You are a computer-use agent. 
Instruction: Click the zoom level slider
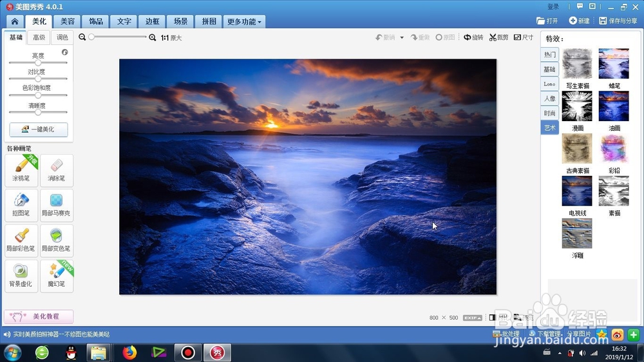117,37
